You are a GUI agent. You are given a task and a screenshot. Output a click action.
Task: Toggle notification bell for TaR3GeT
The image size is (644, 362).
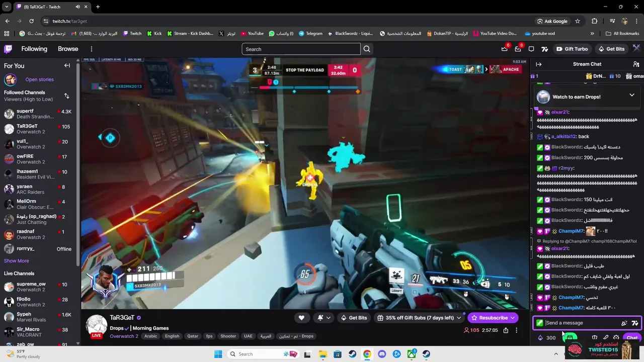[320, 318]
